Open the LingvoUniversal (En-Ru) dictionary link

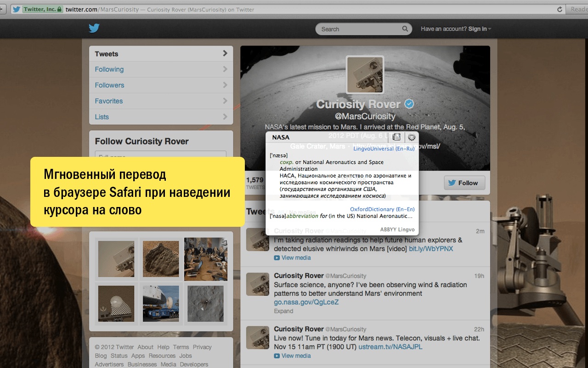click(384, 149)
